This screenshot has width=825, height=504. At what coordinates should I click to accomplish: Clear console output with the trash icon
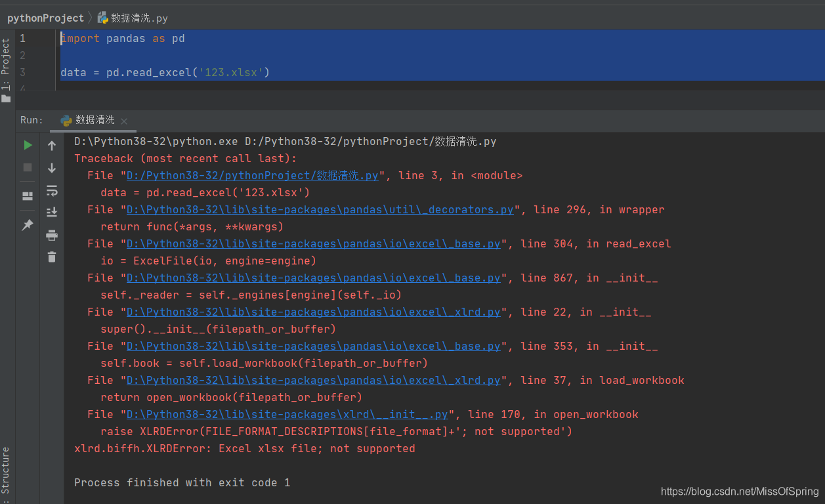(x=52, y=257)
